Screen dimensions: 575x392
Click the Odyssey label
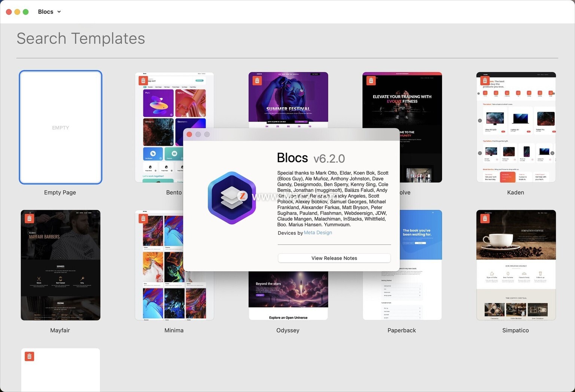[288, 330]
